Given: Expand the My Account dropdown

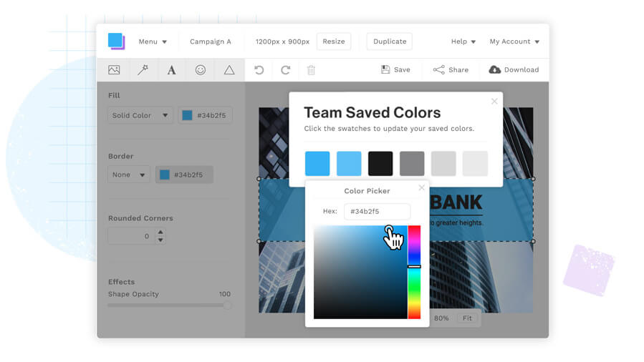Looking at the screenshot, I should point(514,41).
